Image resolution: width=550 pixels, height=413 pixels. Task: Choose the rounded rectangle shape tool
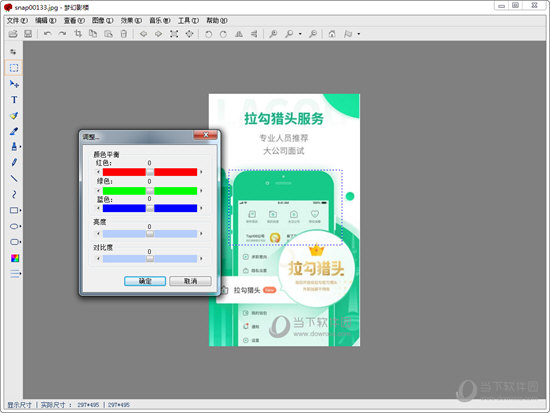(14, 242)
